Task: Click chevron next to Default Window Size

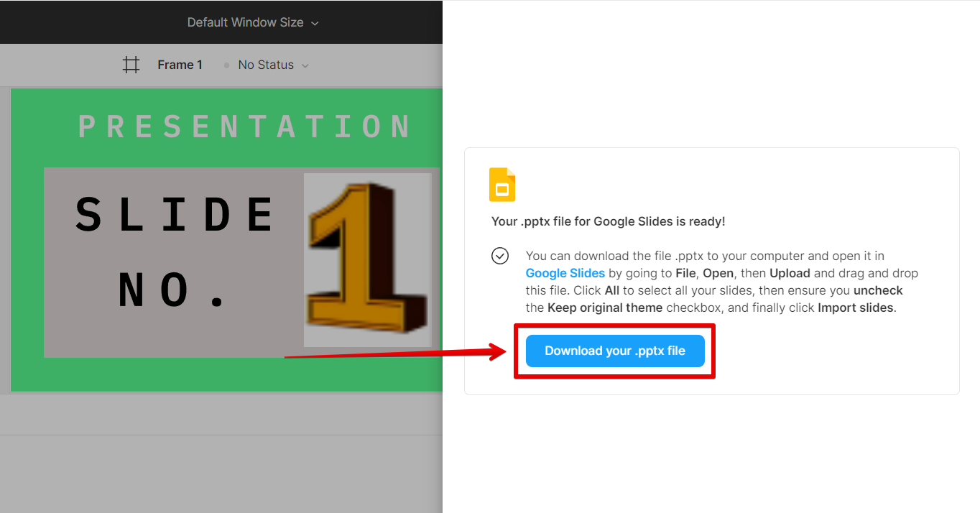Action: coord(315,23)
